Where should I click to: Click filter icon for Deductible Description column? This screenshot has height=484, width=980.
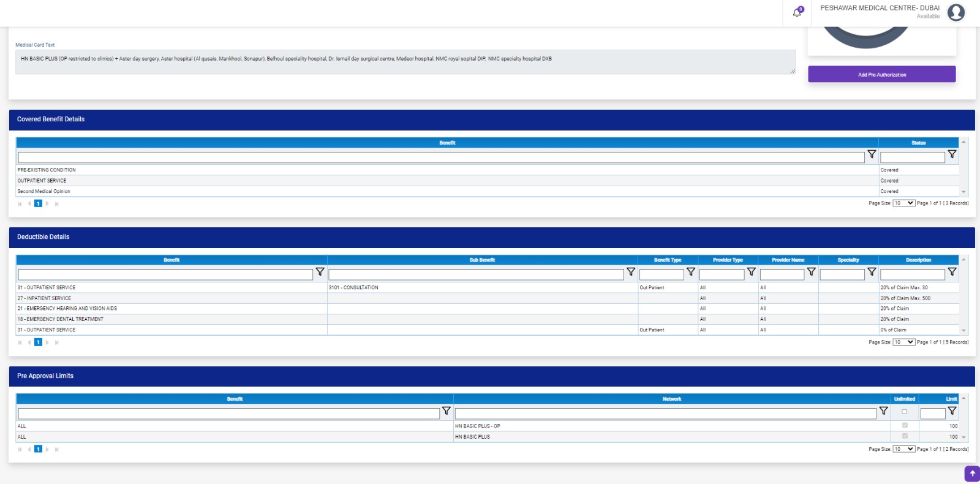(952, 272)
